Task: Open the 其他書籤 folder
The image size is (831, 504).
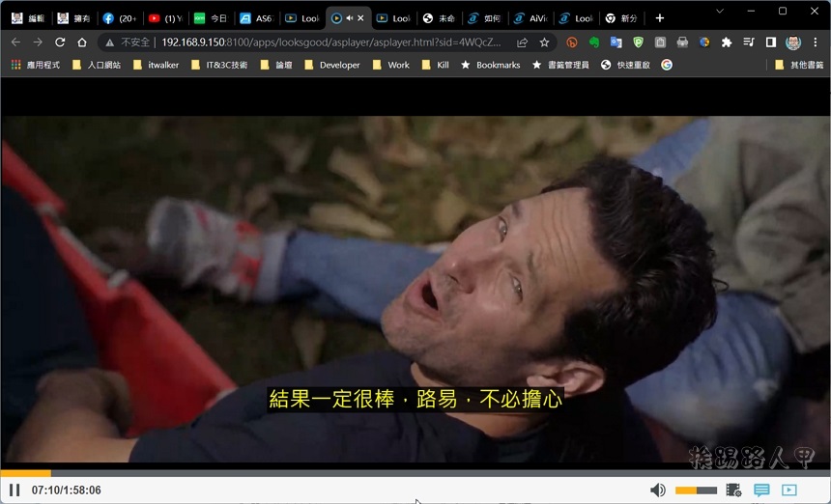Action: point(799,65)
